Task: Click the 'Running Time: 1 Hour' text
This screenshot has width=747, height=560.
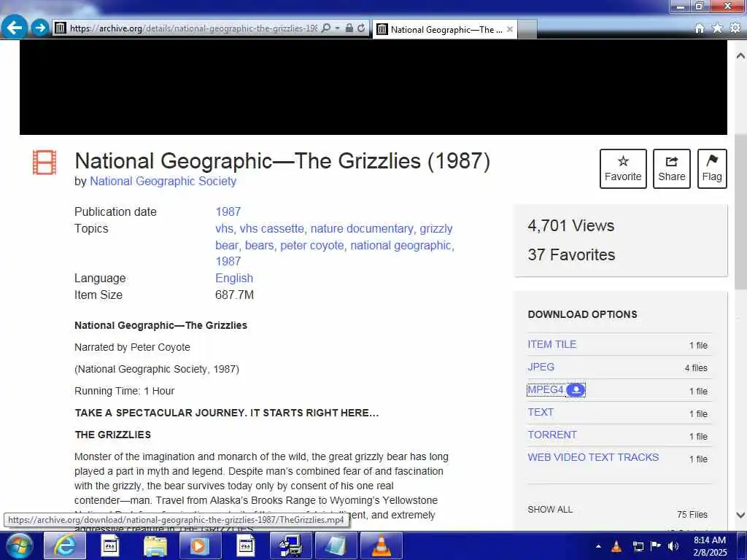Action: tap(124, 391)
